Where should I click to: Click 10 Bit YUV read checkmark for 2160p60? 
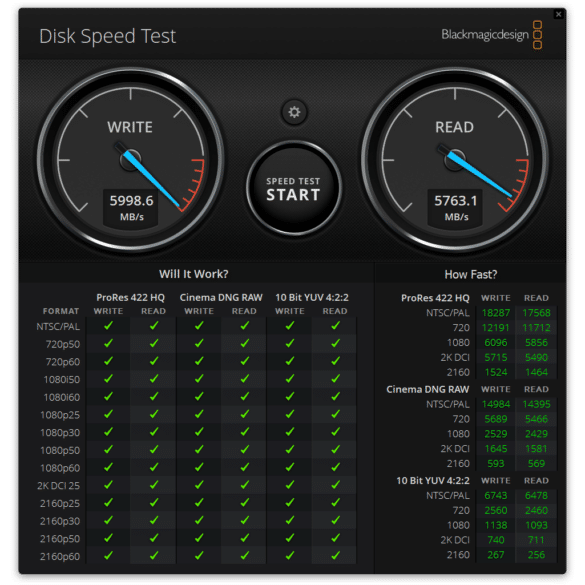tap(335, 556)
